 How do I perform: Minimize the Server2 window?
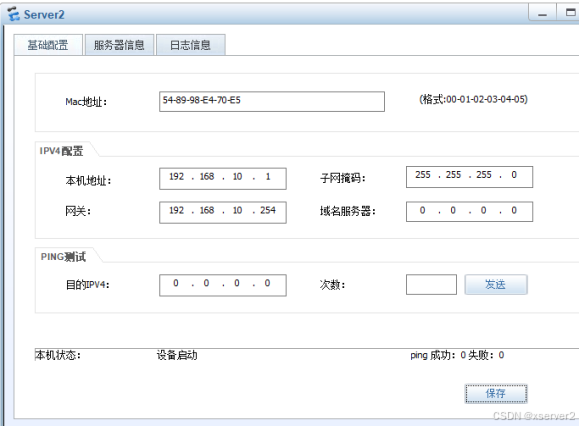pos(542,13)
